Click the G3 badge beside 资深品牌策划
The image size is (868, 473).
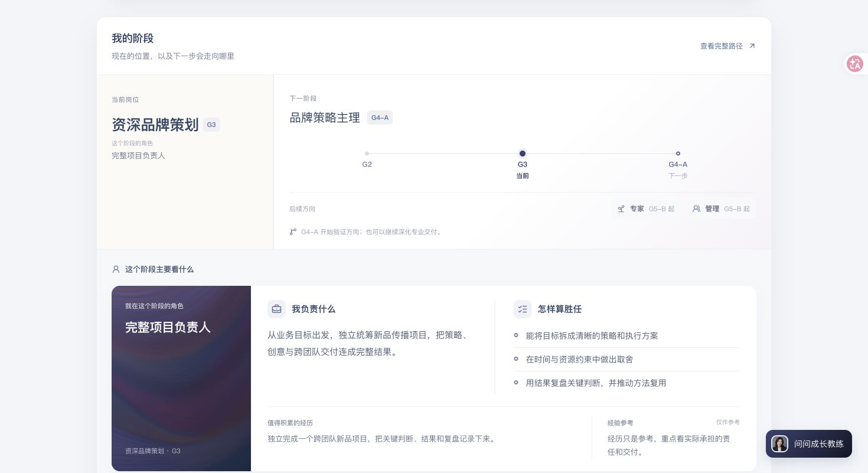click(x=211, y=125)
